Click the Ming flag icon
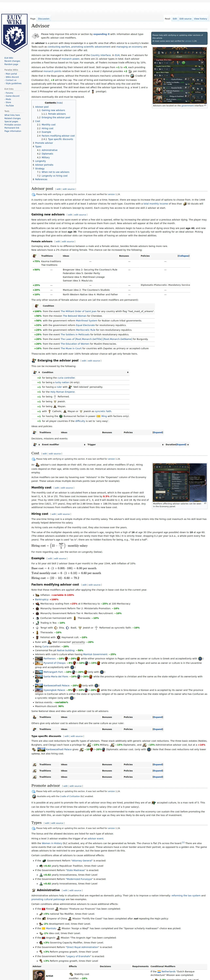Screen dimensions: 210x980 coord(99,416)
